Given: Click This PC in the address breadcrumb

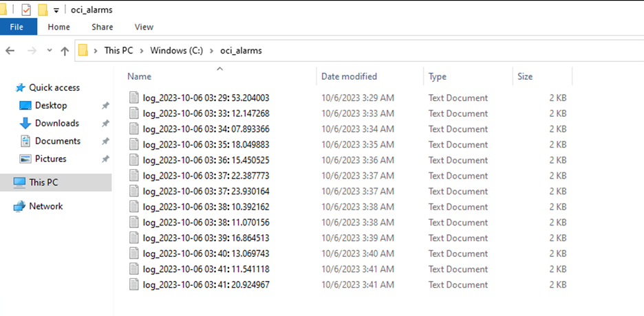Looking at the screenshot, I should point(118,50).
